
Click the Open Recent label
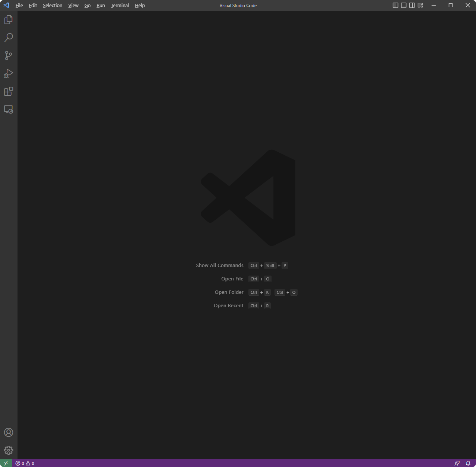coord(229,306)
